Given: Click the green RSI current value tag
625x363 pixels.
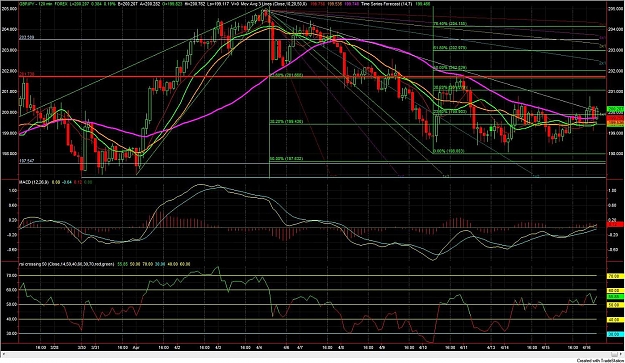Looking at the screenshot, I should (x=615, y=297).
